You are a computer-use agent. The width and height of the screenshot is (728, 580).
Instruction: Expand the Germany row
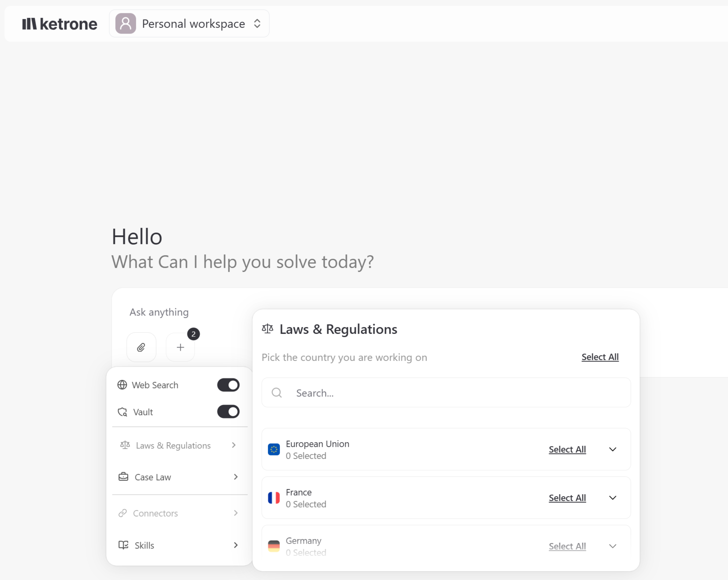point(613,546)
